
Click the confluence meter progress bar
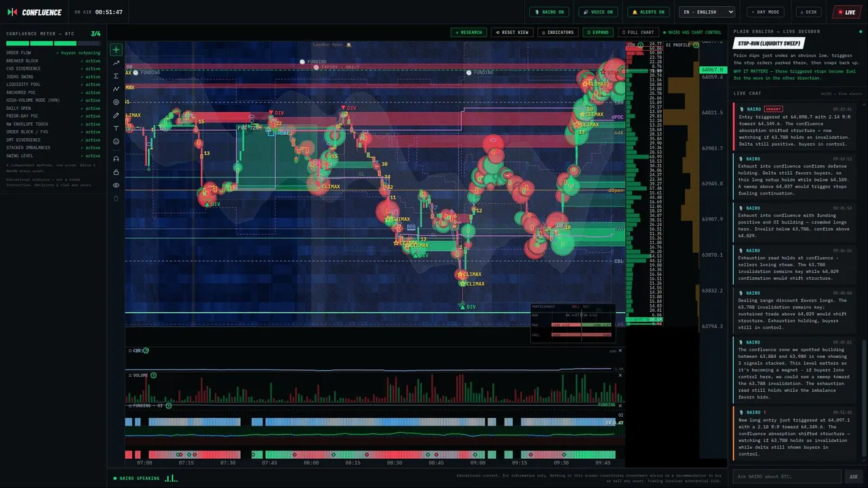click(x=53, y=43)
